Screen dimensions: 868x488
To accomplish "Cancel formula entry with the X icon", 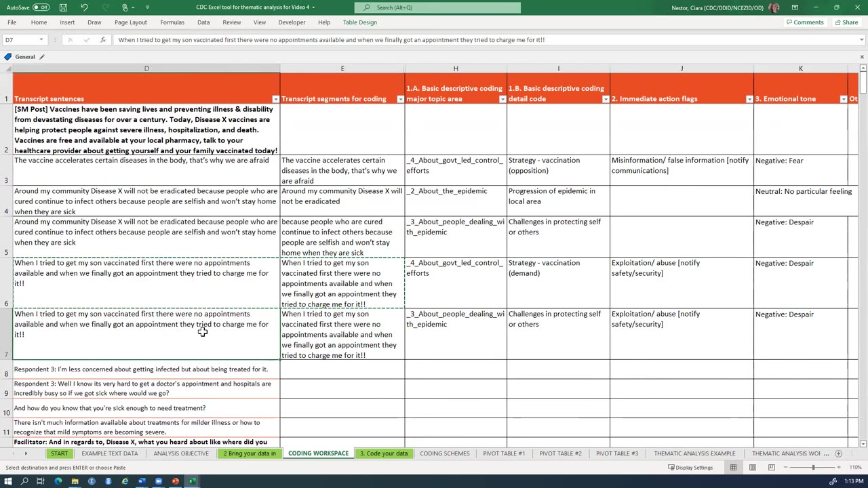I will pos(70,40).
